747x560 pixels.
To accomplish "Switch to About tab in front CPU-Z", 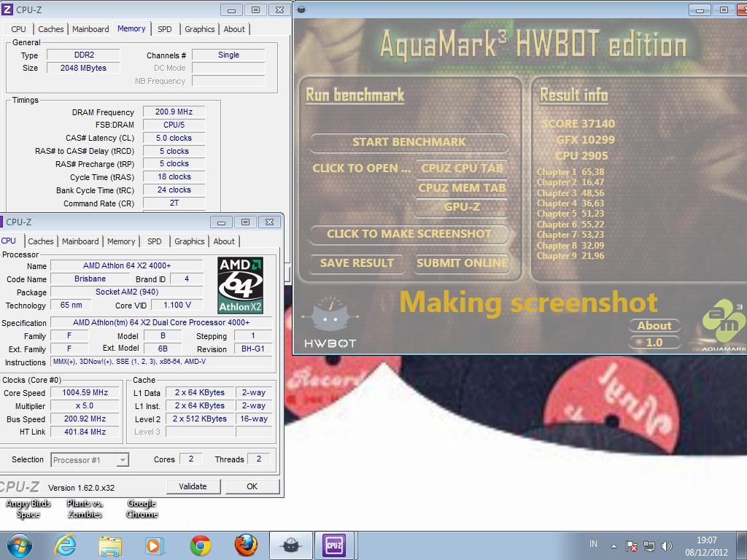I will pos(224,241).
